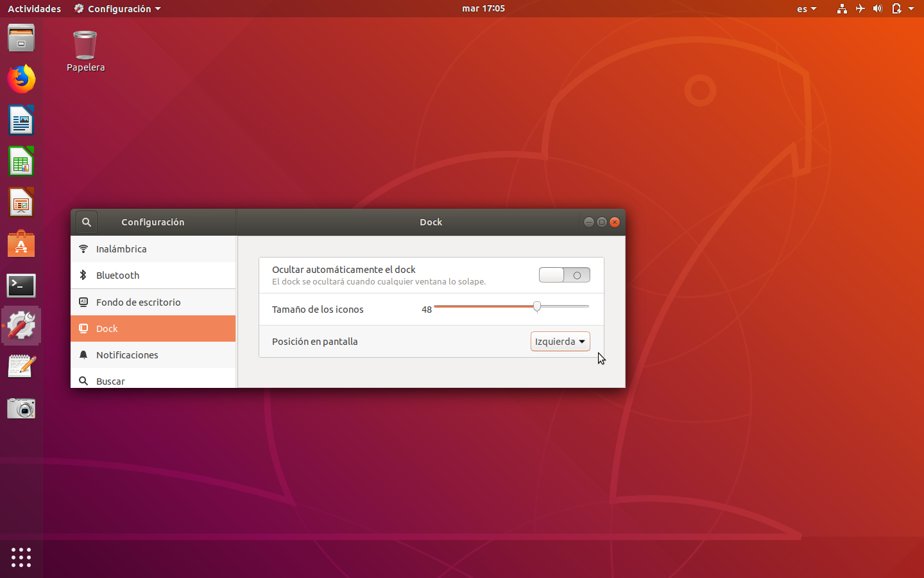The width and height of the screenshot is (924, 578).
Task: Click the Wi-Fi icon beside Inalámbrica
Action: click(x=83, y=249)
